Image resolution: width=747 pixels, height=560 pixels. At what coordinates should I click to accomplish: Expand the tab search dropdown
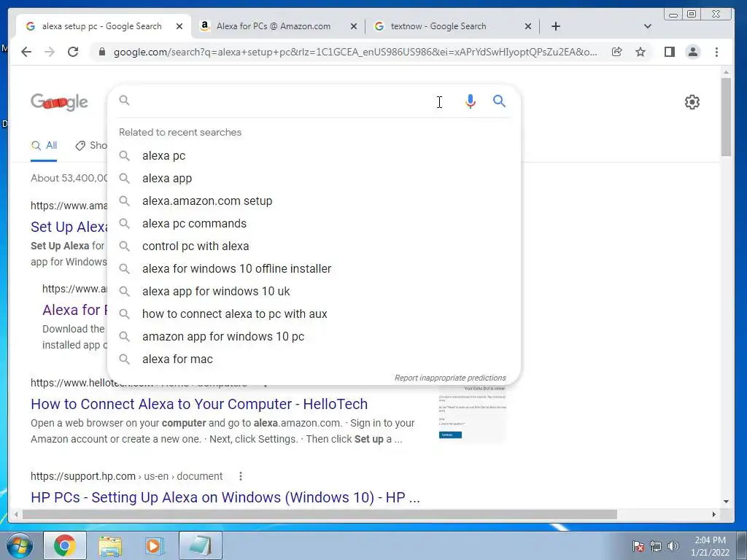coord(648,26)
